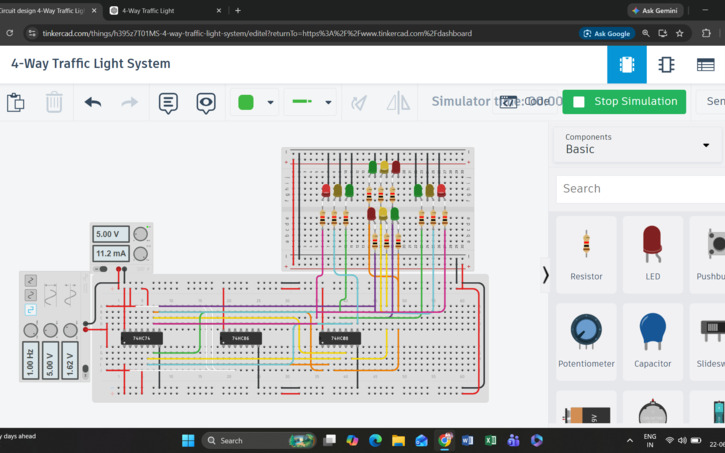Click the Mirror flip icon
The height and width of the screenshot is (453, 725).
pyautogui.click(x=398, y=102)
